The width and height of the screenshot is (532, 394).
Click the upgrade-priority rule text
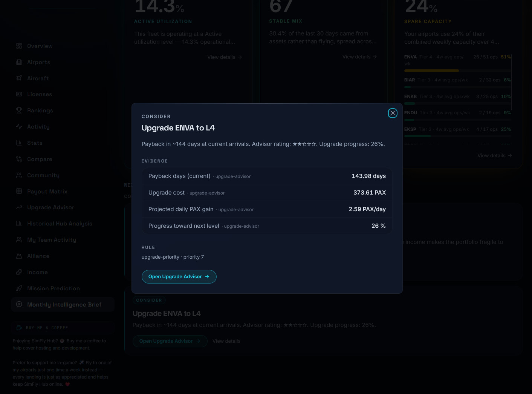coord(173,257)
